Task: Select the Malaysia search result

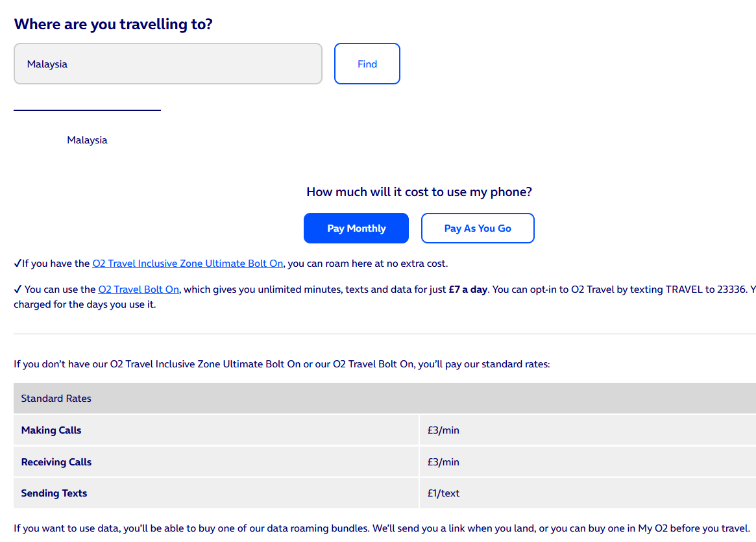Action: pos(87,140)
